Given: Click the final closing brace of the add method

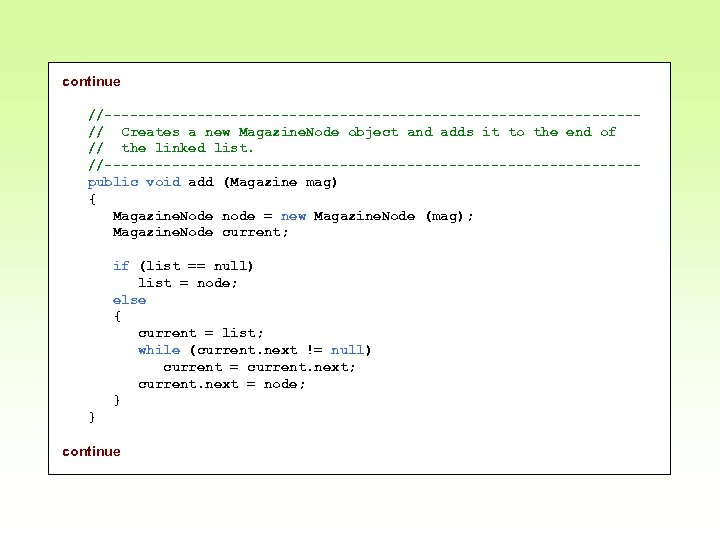Looking at the screenshot, I should 92,417.
